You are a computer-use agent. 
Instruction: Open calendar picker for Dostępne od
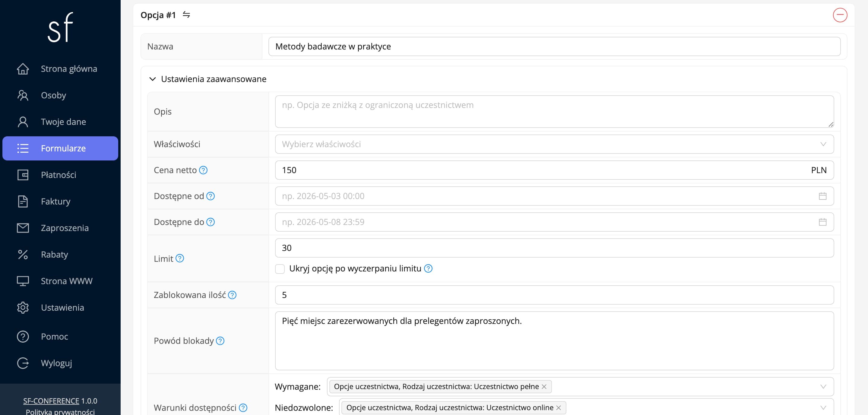[x=823, y=196]
